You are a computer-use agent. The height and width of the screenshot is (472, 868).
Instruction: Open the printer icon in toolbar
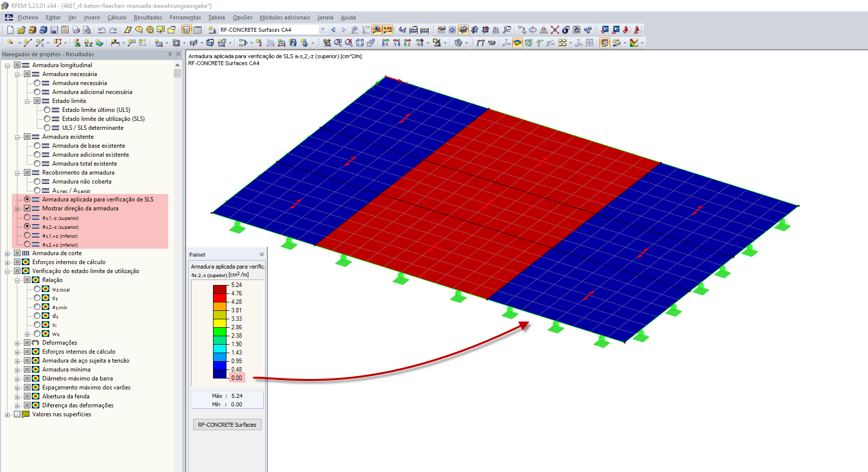(x=76, y=30)
